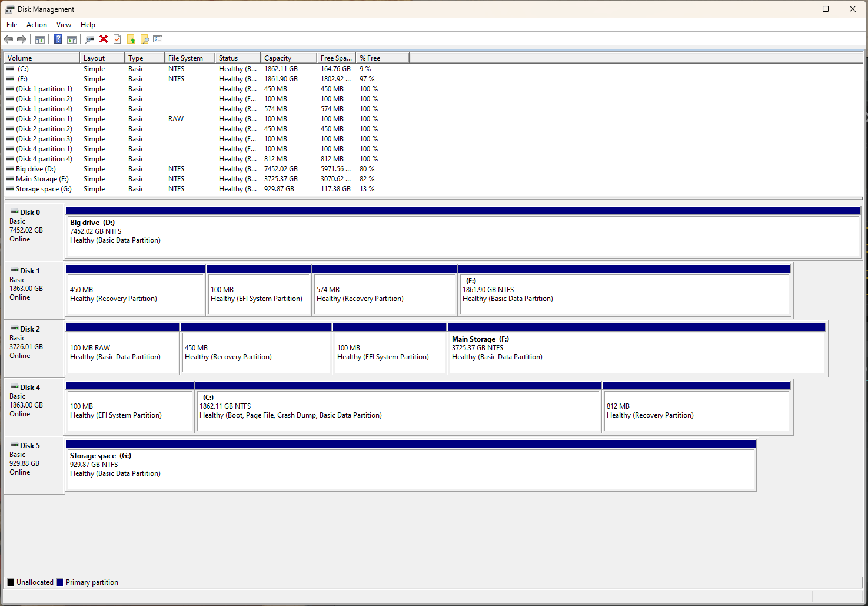The width and height of the screenshot is (868, 606).
Task: Toggle the action pane visibility icon
Action: 72,39
